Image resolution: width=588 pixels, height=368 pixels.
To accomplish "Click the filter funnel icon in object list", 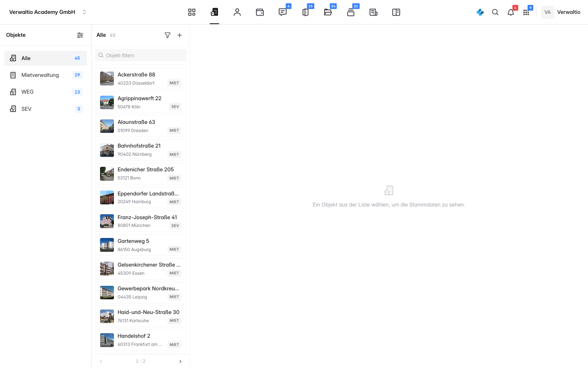I will [167, 35].
